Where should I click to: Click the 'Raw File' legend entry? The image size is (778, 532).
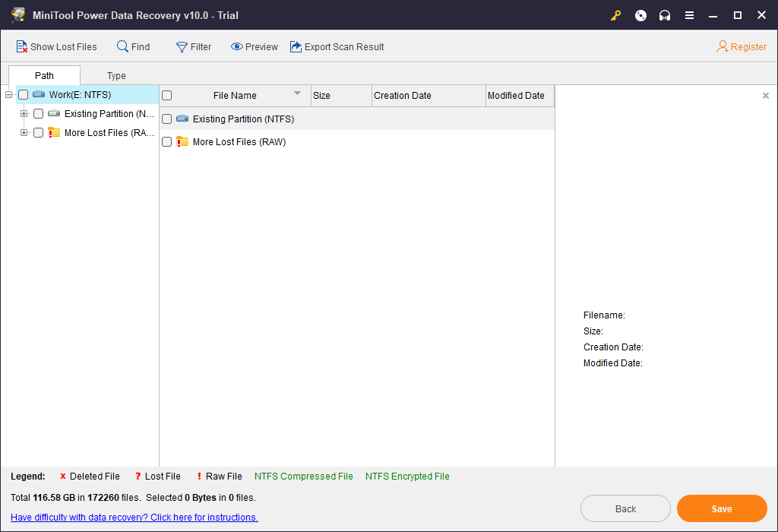(x=220, y=477)
